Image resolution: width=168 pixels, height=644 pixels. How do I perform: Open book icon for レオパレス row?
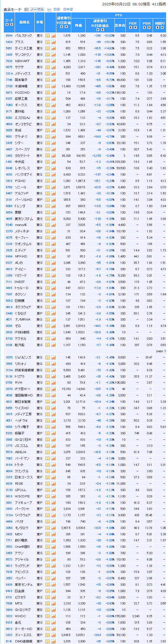(47, 168)
